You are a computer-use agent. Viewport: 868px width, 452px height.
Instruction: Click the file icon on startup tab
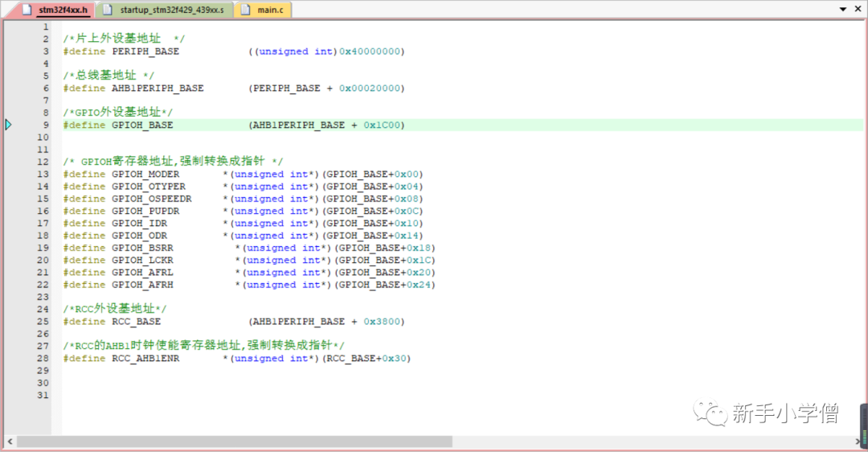point(108,10)
